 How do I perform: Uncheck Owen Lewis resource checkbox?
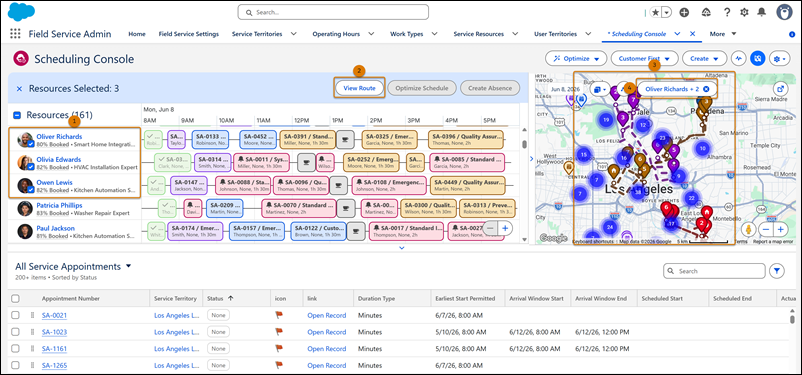click(31, 190)
